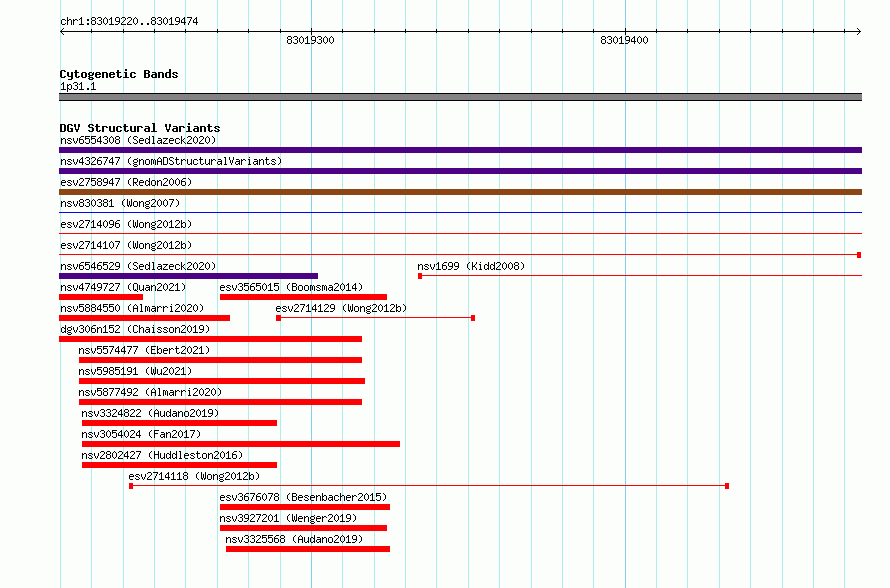
Task: Open esv2714107 (Wong2012b) variant label
Action: click(x=126, y=245)
